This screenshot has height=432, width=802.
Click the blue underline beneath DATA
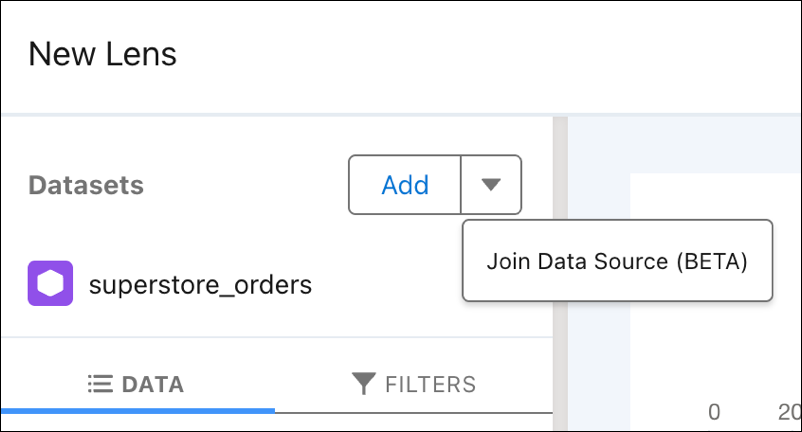138,411
